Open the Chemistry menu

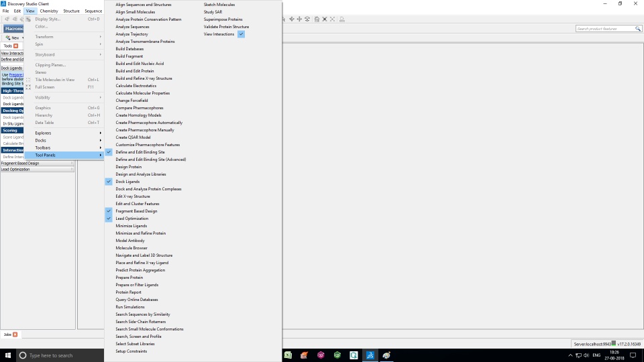(49, 11)
